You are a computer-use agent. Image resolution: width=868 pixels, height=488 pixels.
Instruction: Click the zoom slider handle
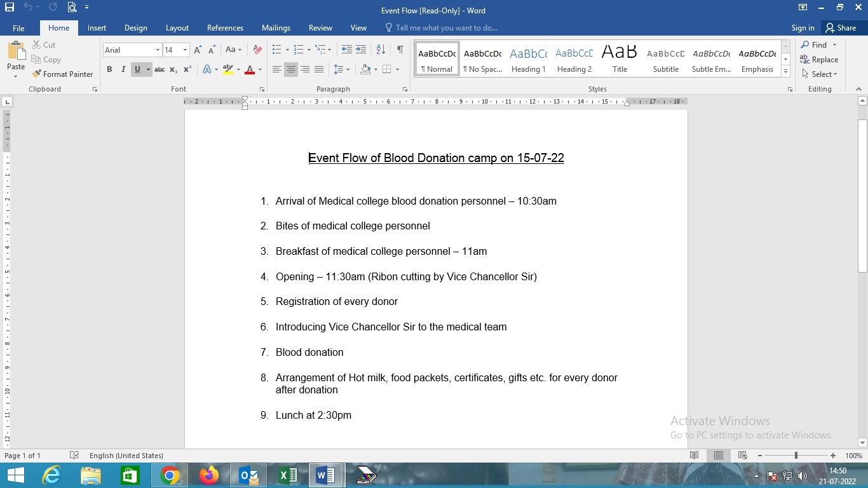pos(796,456)
